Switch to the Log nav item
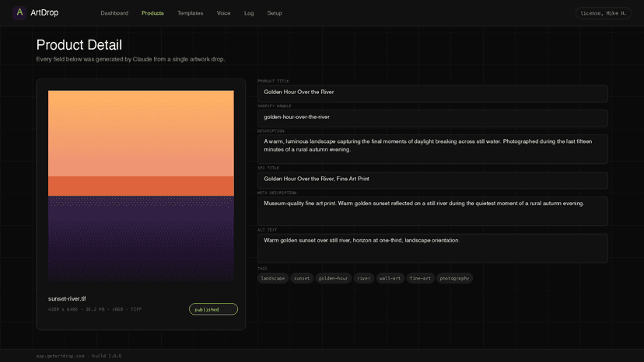The image size is (644, 362). point(249,13)
